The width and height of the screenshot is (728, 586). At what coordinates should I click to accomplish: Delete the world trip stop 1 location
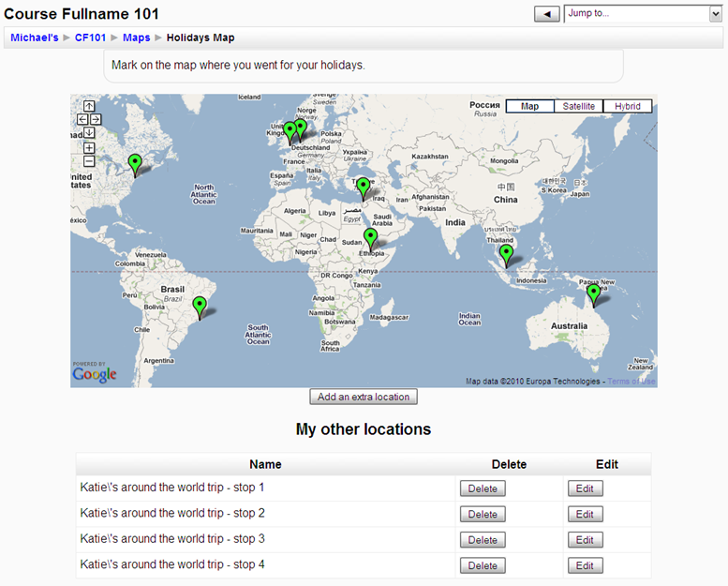click(x=483, y=488)
